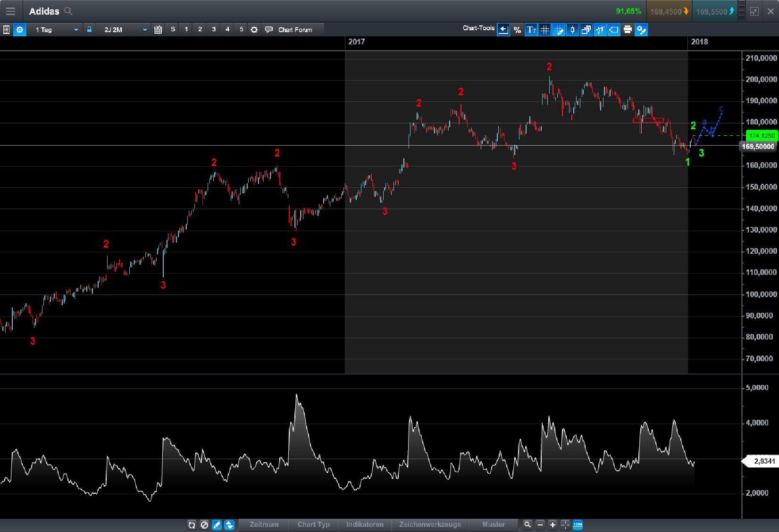Image resolution: width=779 pixels, height=532 pixels.
Task: Open the compare charts overlay icon
Action: (x=586, y=29)
